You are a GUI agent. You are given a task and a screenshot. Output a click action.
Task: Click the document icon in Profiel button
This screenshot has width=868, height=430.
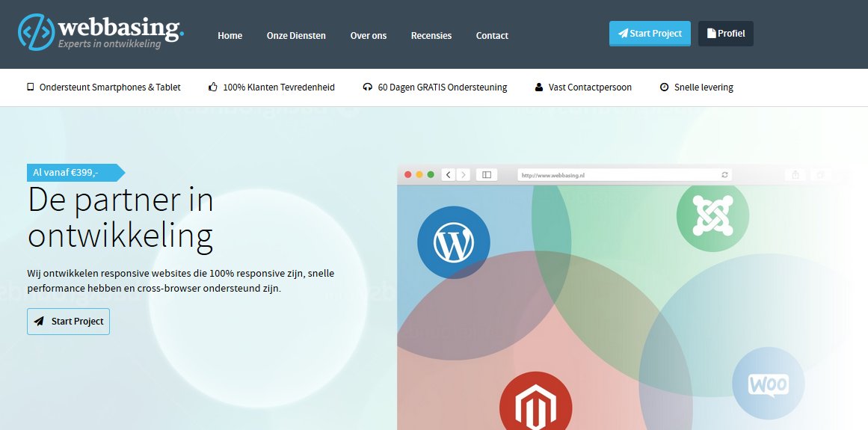click(x=711, y=33)
